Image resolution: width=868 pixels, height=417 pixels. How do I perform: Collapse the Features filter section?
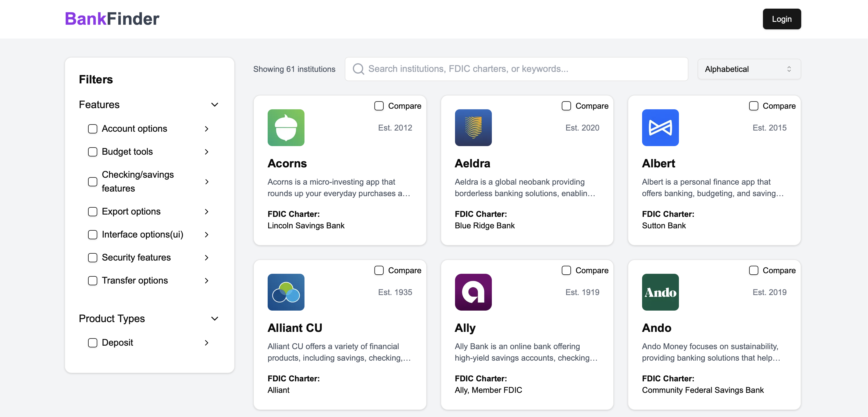[215, 105]
